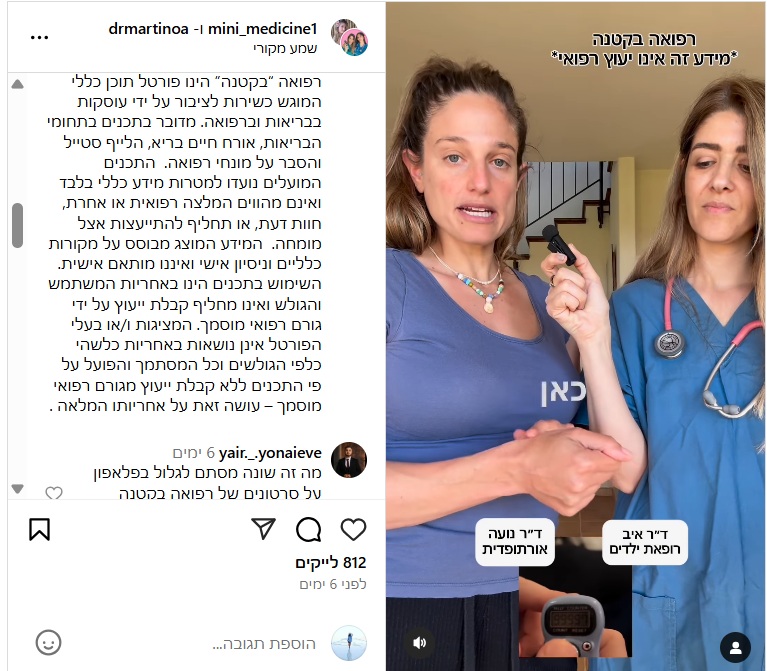Screen dimensions: 767x671
Task: Like the post with the heart icon
Action: (353, 530)
